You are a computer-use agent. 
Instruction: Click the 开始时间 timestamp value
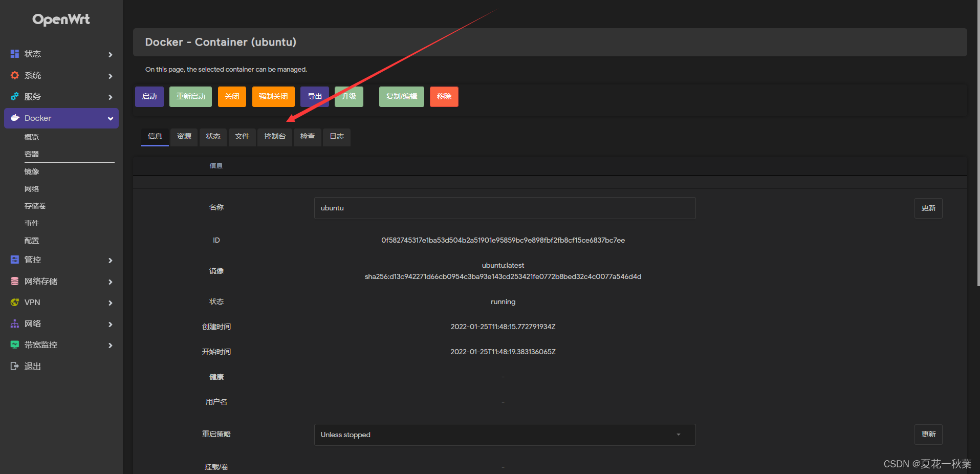pos(503,352)
